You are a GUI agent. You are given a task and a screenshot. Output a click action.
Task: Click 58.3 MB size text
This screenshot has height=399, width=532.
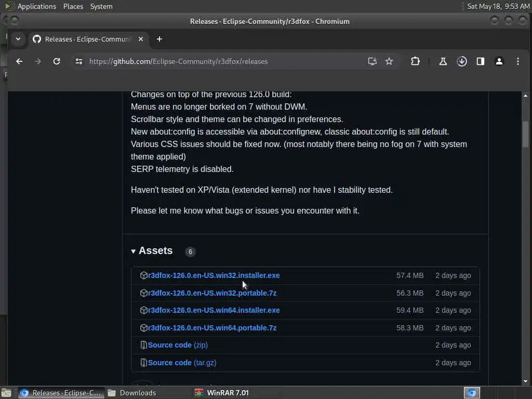tap(410, 328)
